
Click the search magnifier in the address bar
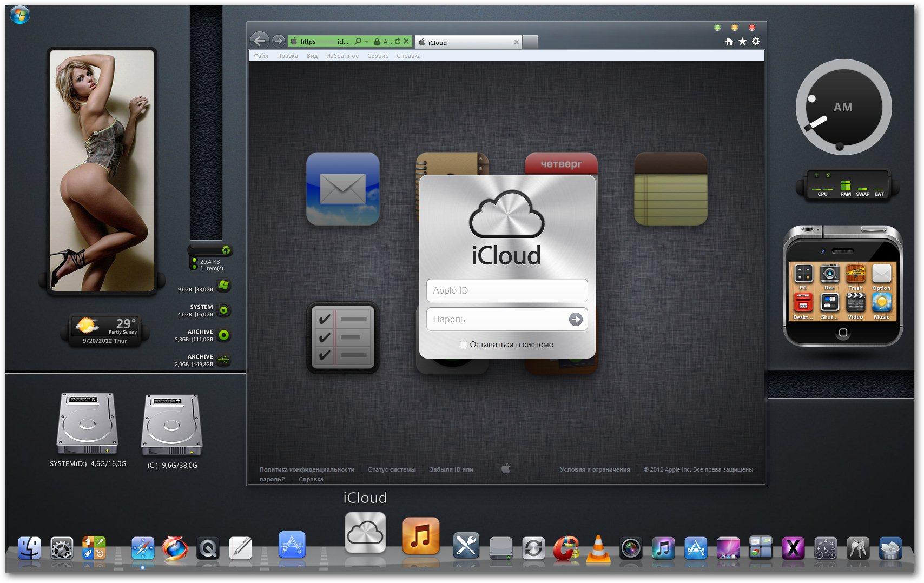[x=358, y=42]
